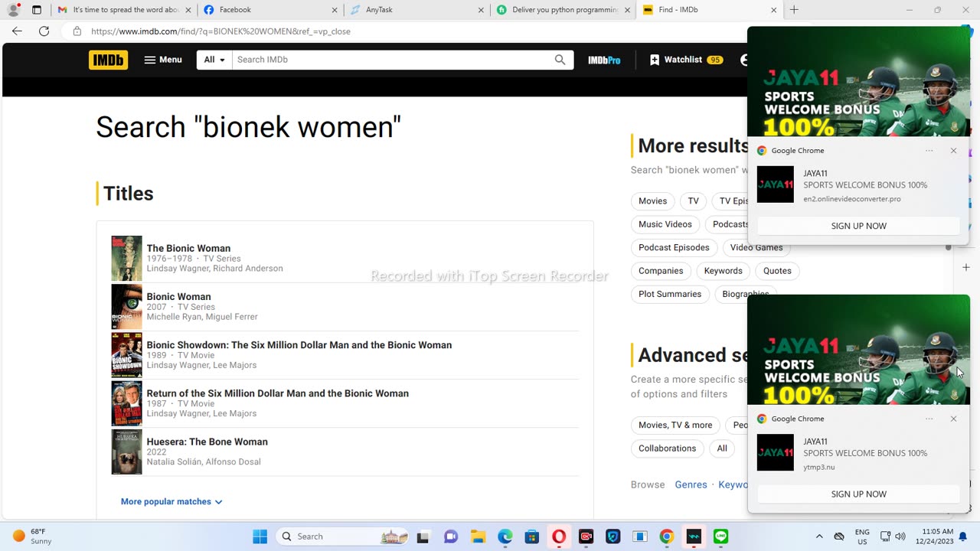Open Return of the Six Million Dollar Man

tap(278, 393)
